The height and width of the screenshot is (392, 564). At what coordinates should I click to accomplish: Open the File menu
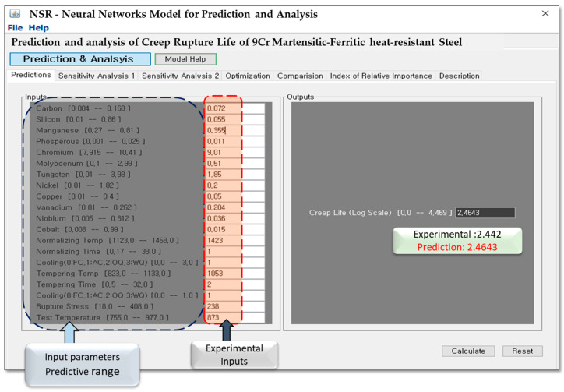pyautogui.click(x=15, y=28)
